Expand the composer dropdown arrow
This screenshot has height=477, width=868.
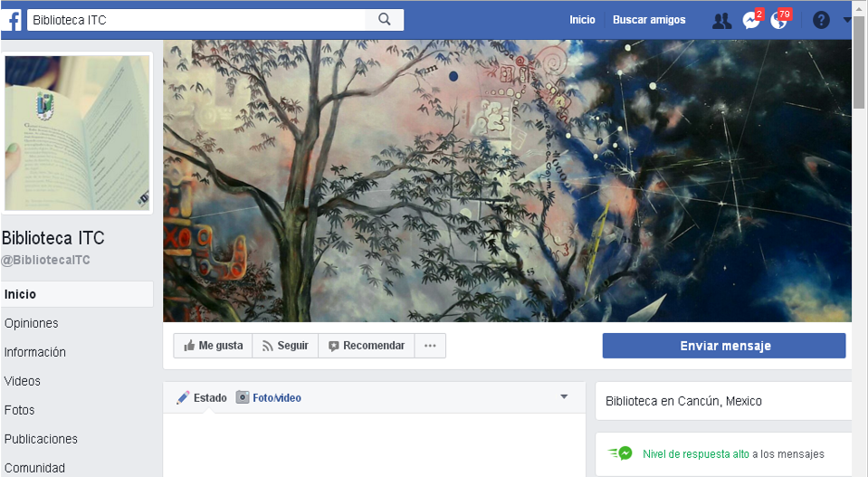coord(564,396)
